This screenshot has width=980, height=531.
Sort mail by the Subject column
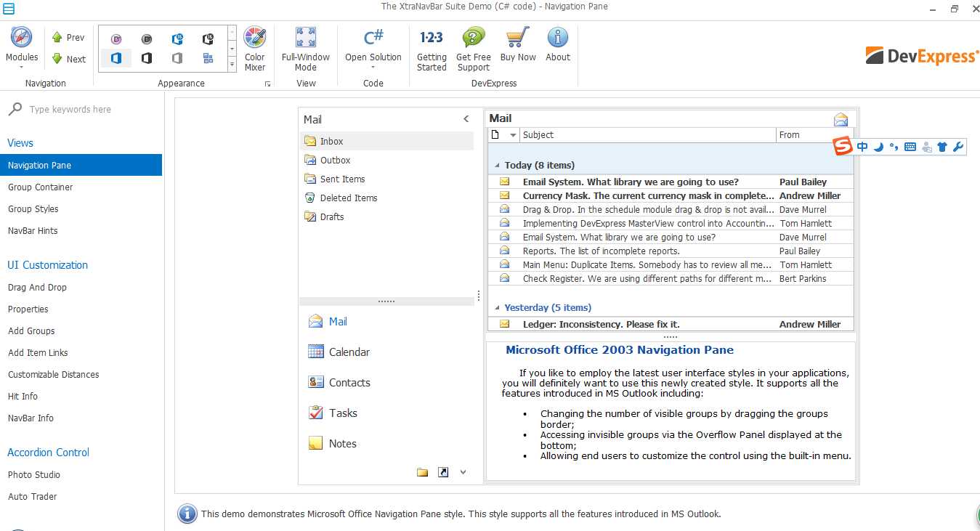648,135
